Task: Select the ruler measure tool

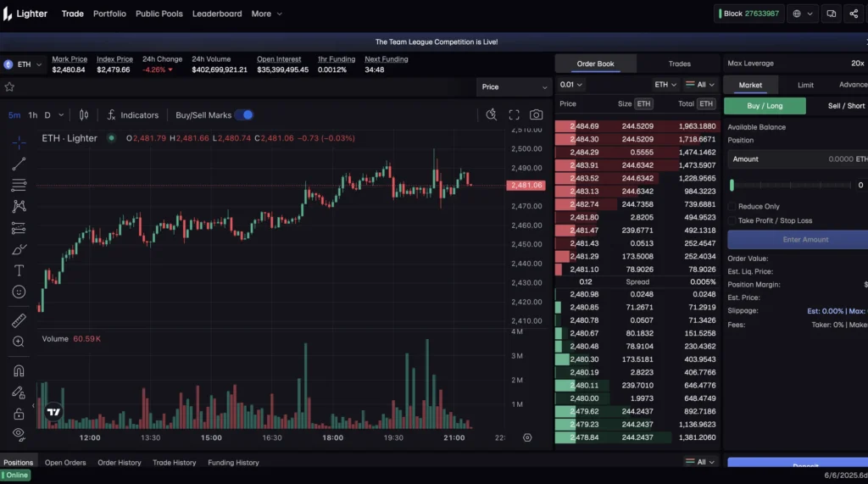Action: coord(19,320)
